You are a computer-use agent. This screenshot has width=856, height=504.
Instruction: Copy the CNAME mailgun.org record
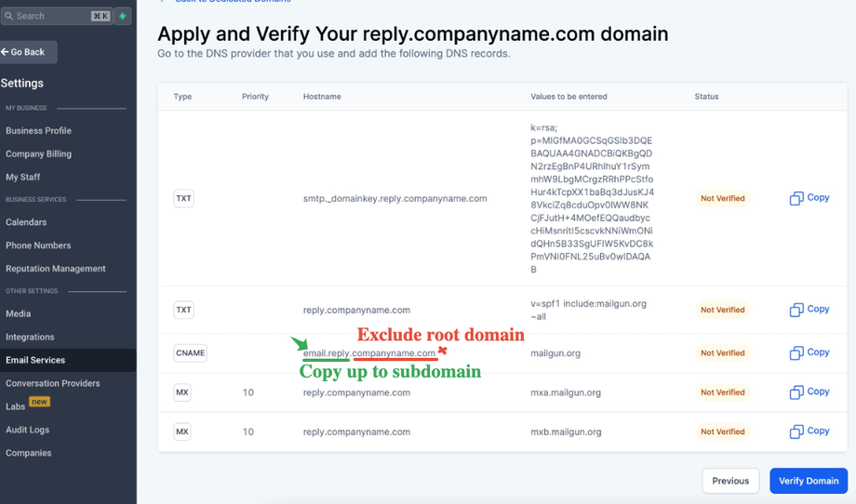(x=809, y=352)
